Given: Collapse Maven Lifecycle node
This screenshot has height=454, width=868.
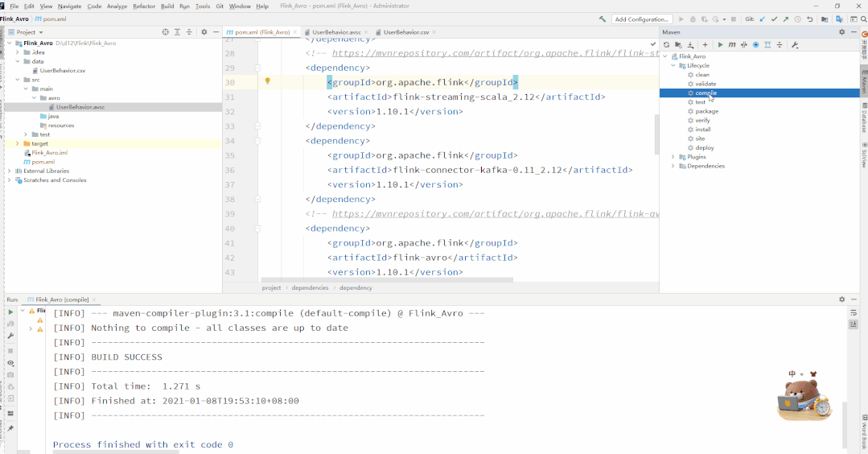Looking at the screenshot, I should 673,65.
